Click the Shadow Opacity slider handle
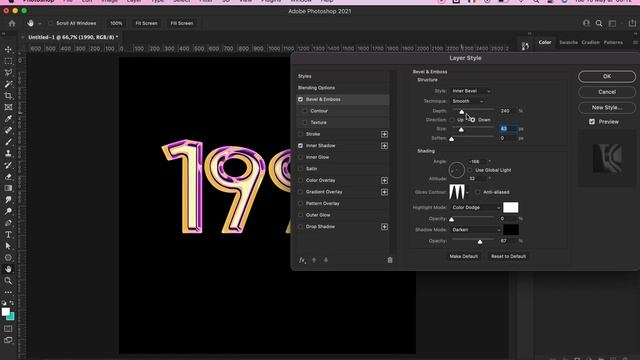The height and width of the screenshot is (360, 640). click(480, 242)
